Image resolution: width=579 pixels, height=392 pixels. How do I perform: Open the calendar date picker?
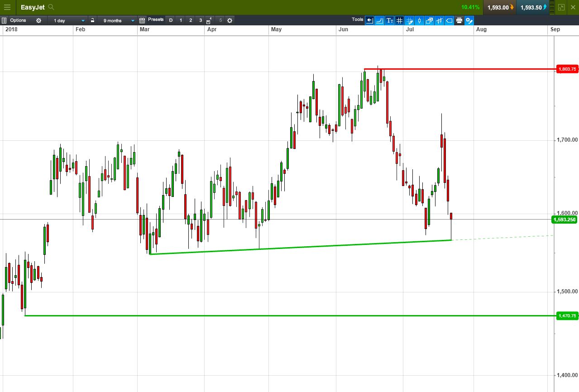click(142, 20)
